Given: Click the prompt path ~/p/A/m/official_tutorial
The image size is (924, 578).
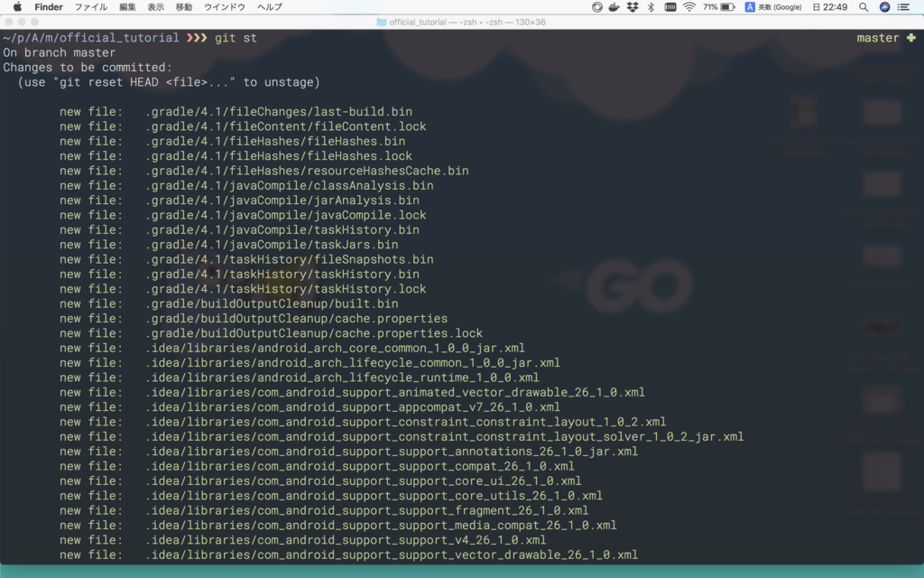Looking at the screenshot, I should click(91, 38).
